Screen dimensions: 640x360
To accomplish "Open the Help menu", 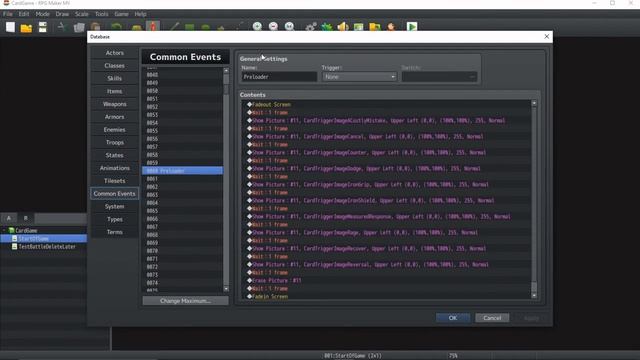I will pyautogui.click(x=140, y=14).
